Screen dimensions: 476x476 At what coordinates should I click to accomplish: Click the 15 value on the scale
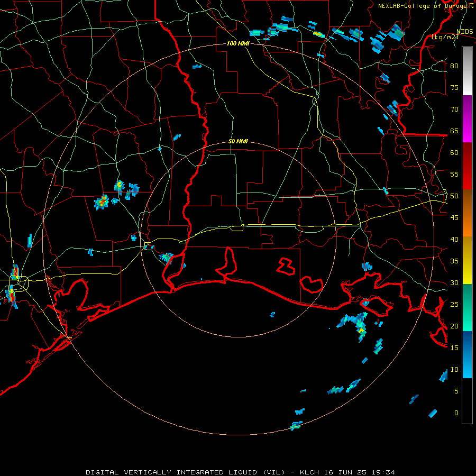click(454, 348)
